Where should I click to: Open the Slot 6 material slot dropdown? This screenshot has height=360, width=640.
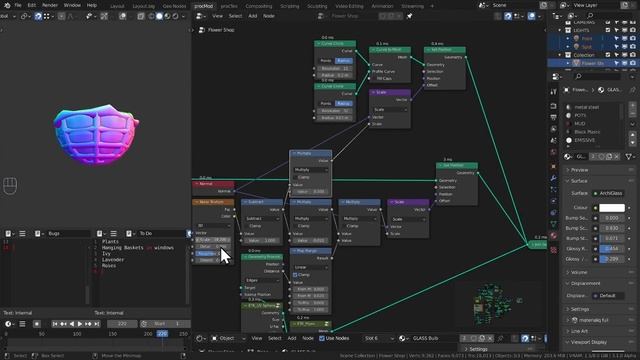point(379,338)
